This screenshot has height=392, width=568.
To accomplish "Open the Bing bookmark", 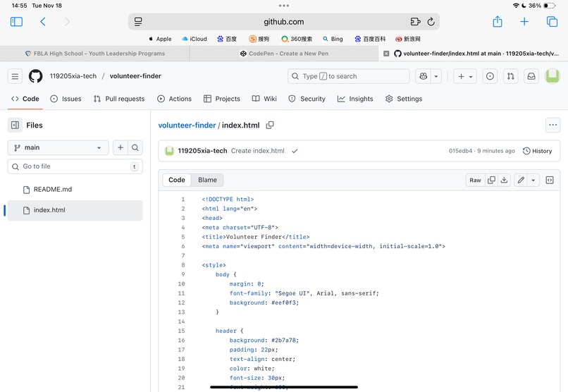I will coord(333,39).
